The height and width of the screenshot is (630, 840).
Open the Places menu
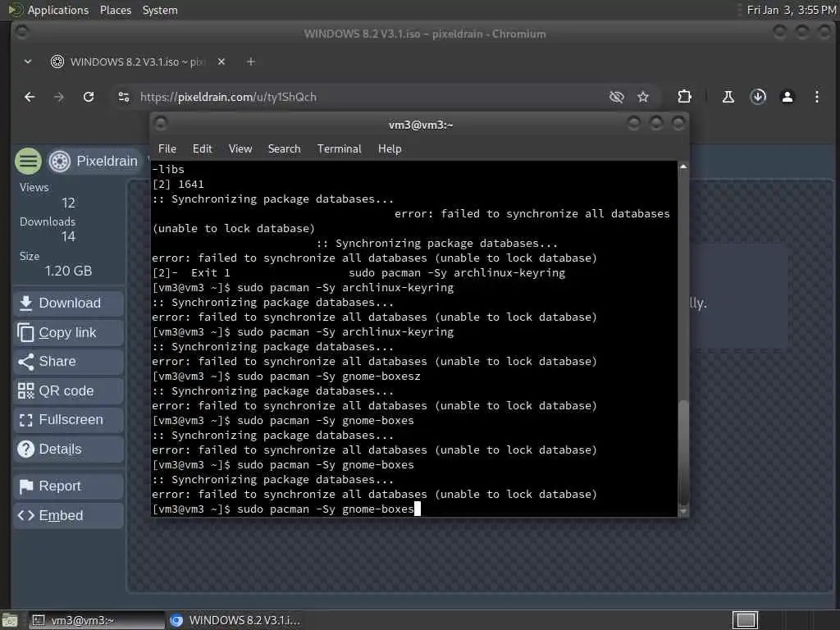tap(116, 10)
